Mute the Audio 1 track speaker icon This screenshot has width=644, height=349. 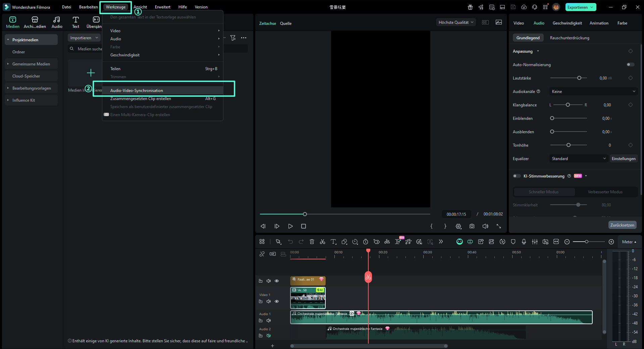[x=268, y=320]
